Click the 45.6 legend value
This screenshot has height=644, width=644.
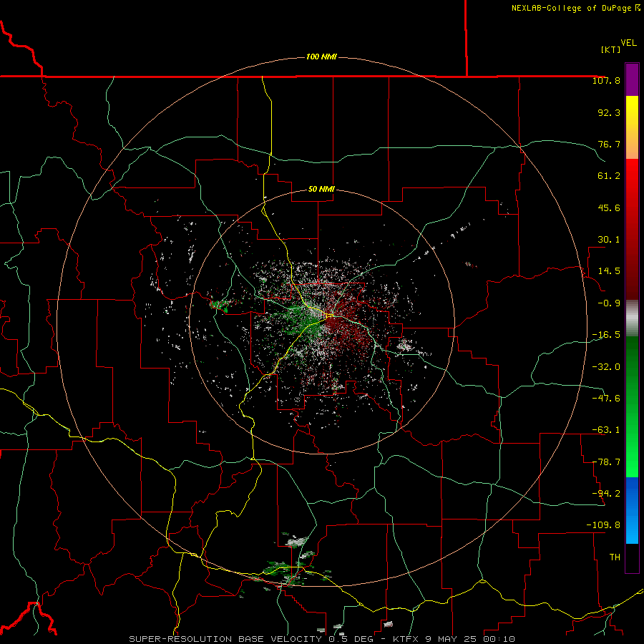tap(609, 208)
